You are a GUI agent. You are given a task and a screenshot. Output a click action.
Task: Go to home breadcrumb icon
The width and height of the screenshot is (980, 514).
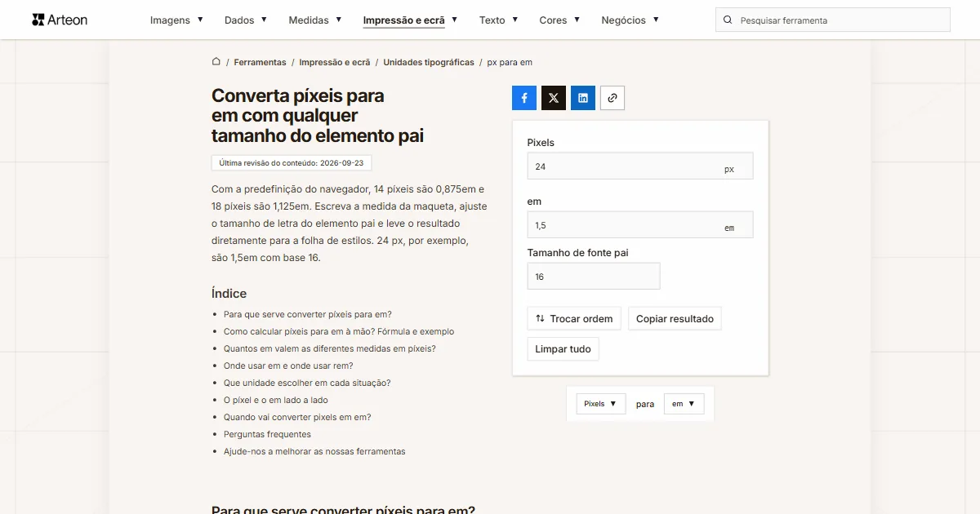[216, 61]
